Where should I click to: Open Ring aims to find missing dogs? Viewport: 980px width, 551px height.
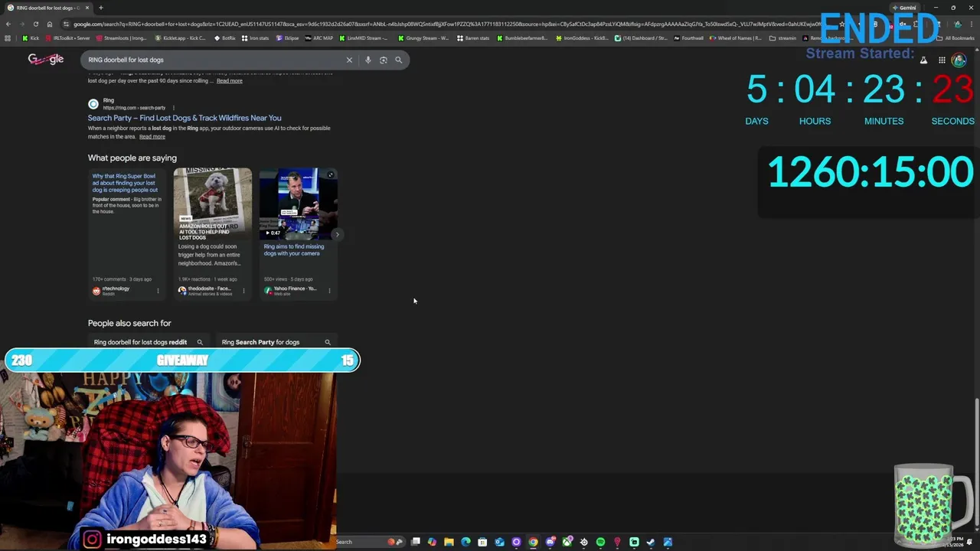294,249
